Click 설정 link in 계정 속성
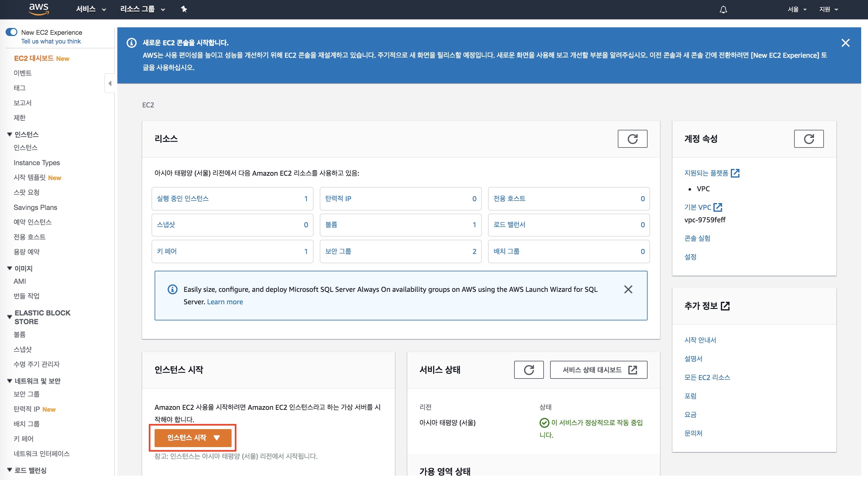 [690, 257]
